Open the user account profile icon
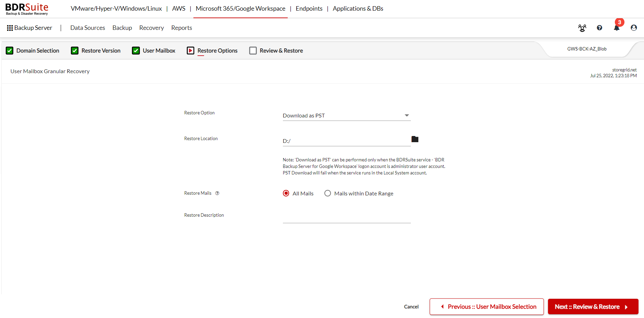The image size is (644, 318). [634, 28]
